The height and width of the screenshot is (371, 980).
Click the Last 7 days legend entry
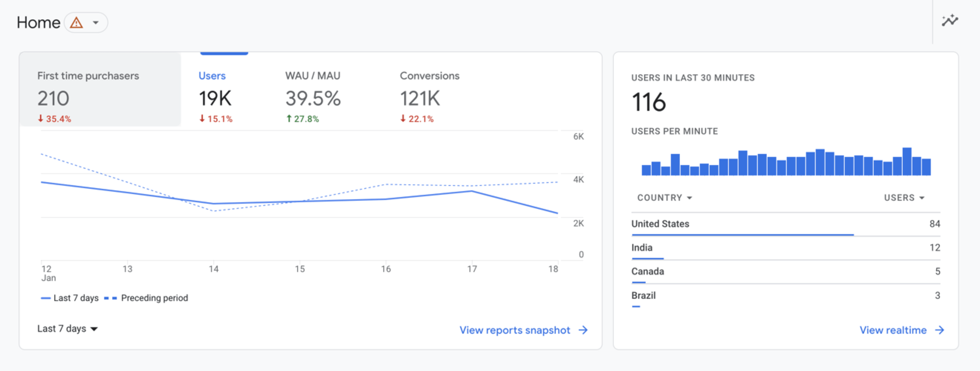click(69, 298)
